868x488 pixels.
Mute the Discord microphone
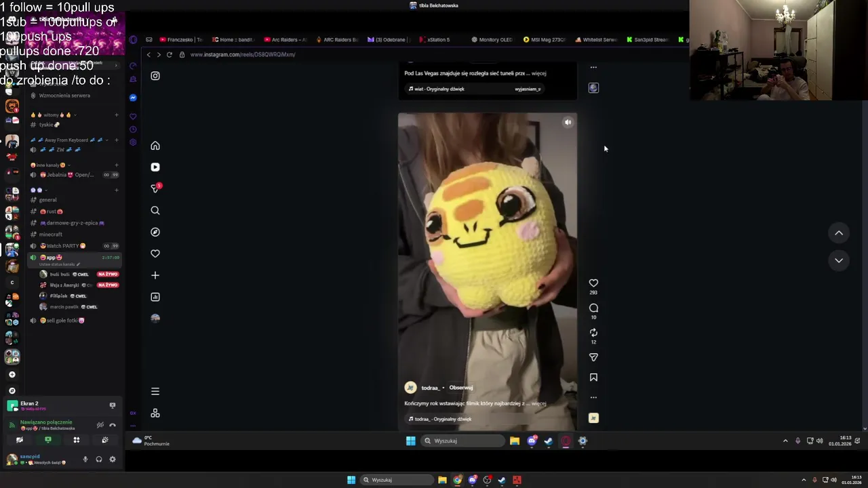click(x=85, y=460)
